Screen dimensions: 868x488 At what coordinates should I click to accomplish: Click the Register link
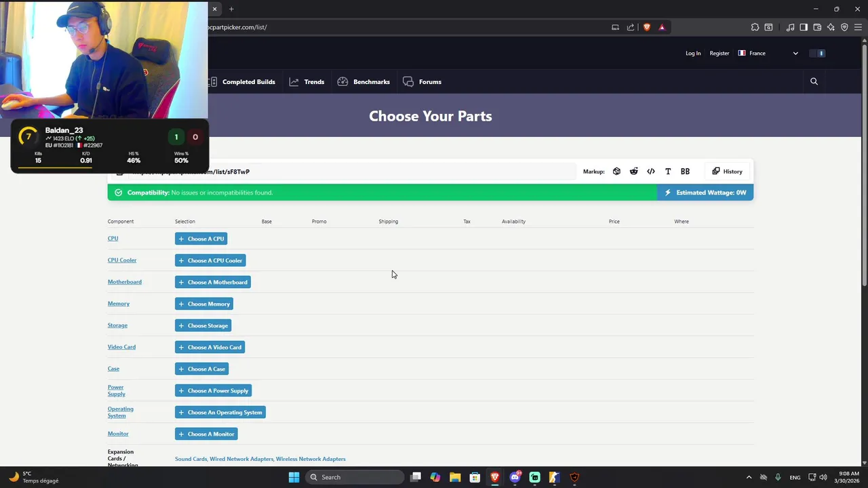click(719, 53)
